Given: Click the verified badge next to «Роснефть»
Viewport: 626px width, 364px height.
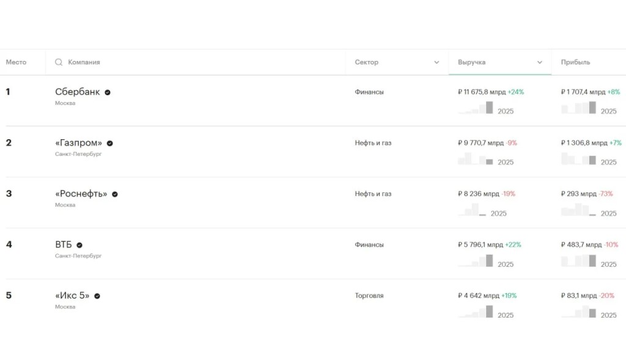Looking at the screenshot, I should [x=115, y=194].
